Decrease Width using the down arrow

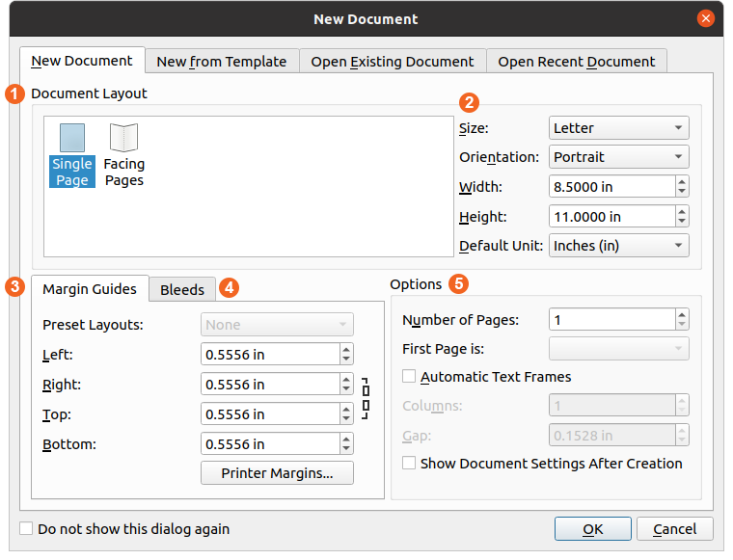[682, 192]
